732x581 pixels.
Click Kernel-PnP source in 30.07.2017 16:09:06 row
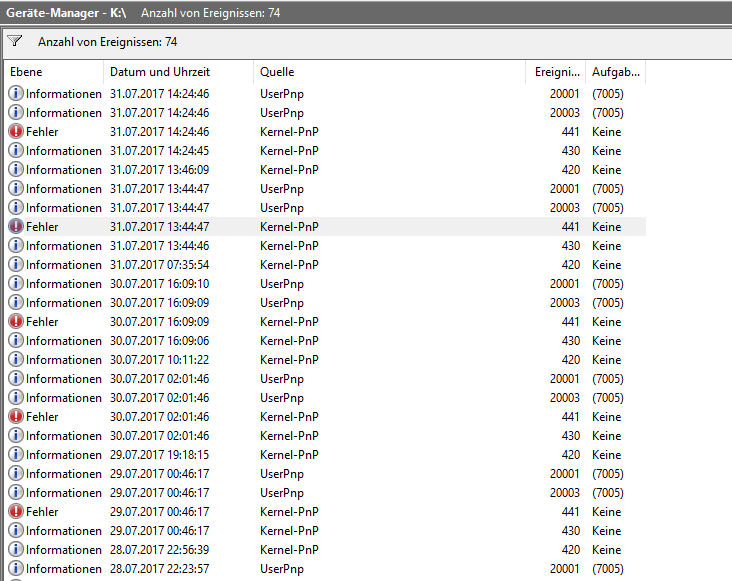(289, 341)
